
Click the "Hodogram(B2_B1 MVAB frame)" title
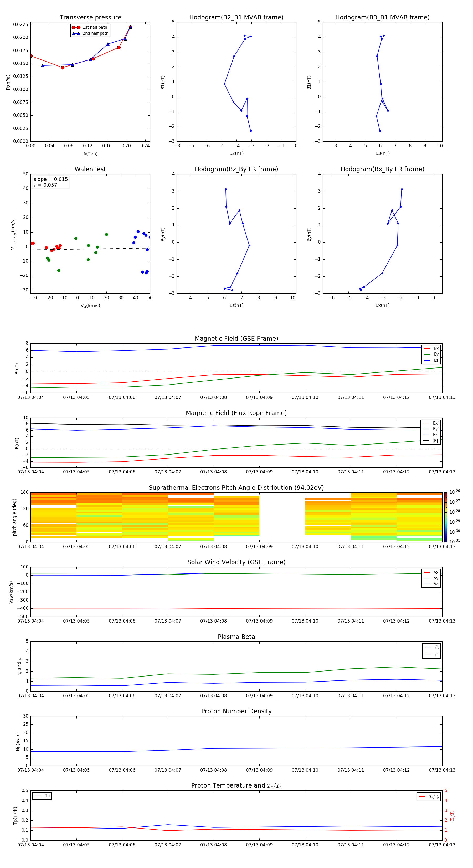coord(236,18)
